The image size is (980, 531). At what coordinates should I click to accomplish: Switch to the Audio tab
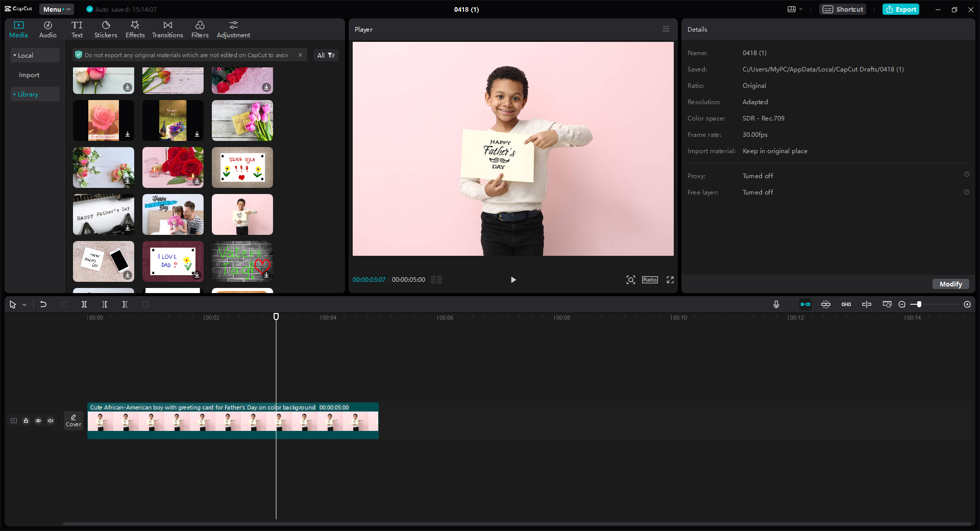click(x=47, y=29)
